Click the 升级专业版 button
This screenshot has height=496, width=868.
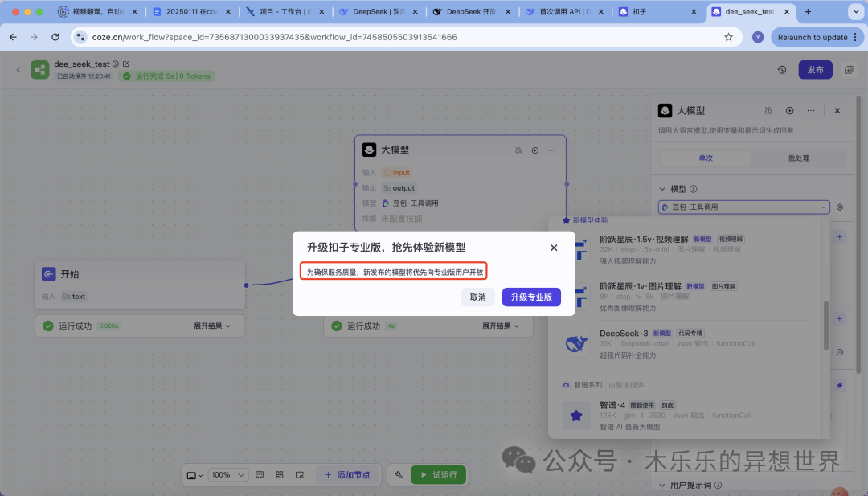click(x=531, y=297)
